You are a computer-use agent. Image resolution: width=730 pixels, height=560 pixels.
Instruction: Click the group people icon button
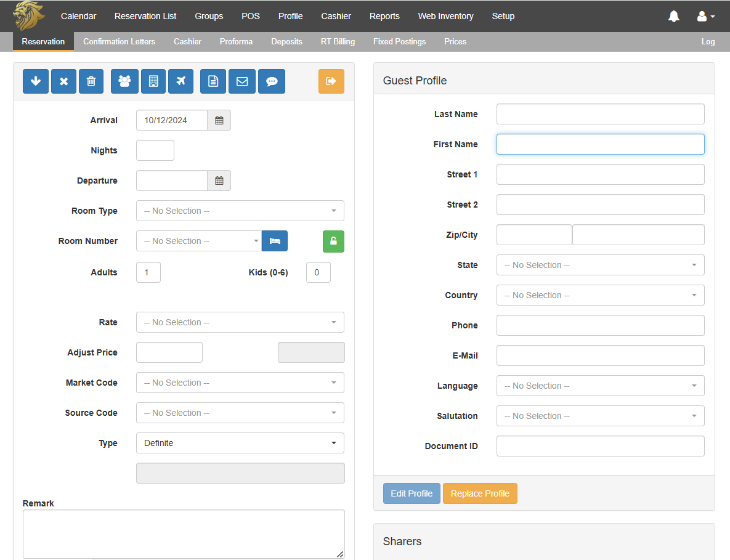pos(124,81)
